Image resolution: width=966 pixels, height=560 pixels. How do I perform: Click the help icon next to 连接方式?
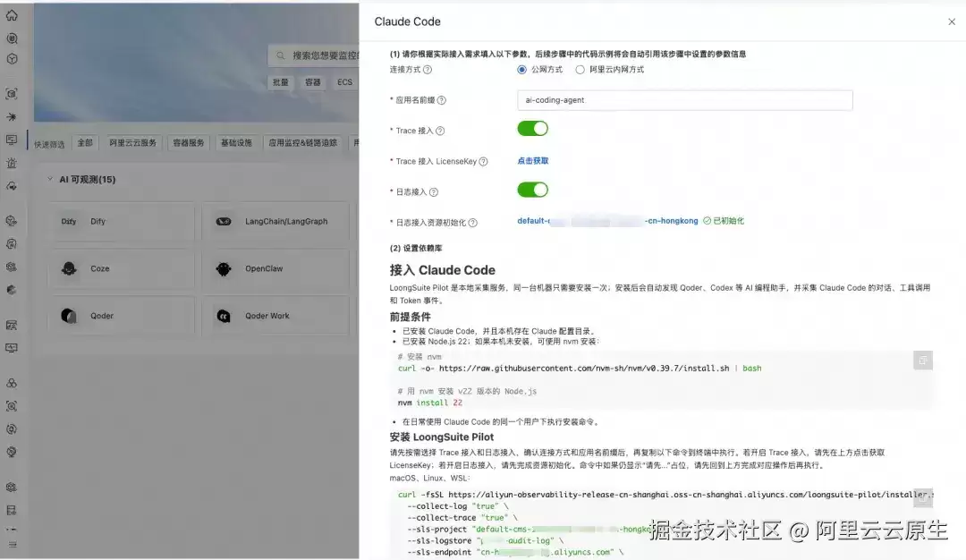click(x=428, y=70)
